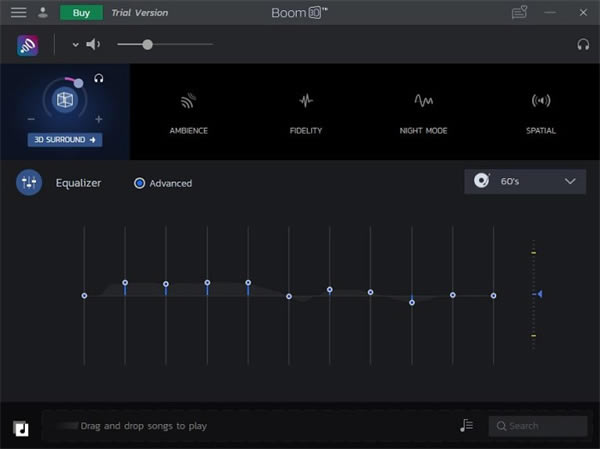Click the Buy button
Image resolution: width=600 pixels, height=449 pixels.
click(x=81, y=13)
